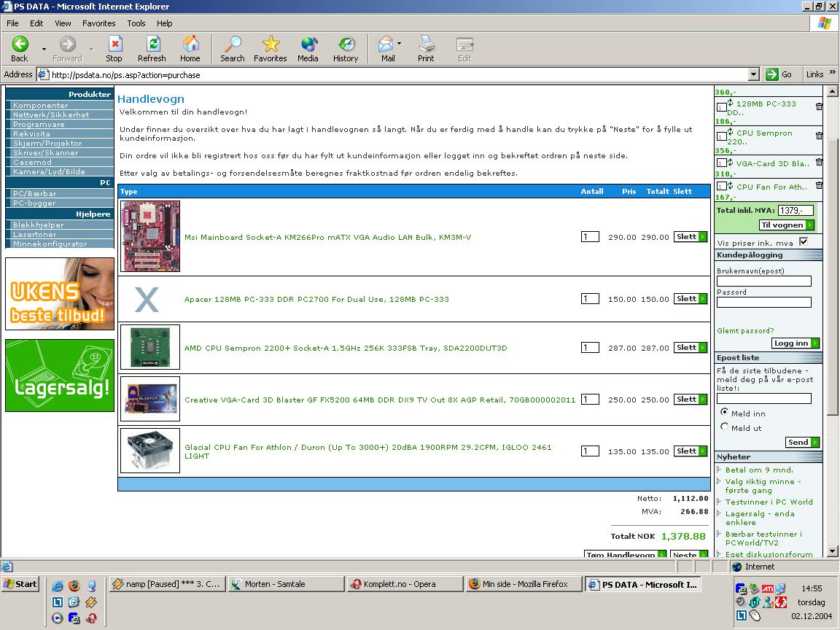This screenshot has height=630, width=840.
Task: Open the Mail toolbar icon
Action: 386,50
